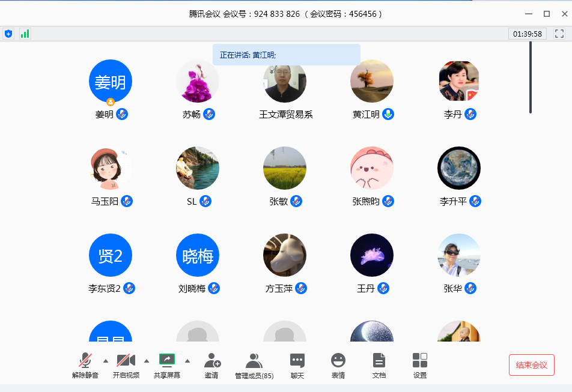This screenshot has height=392, width=572.
Task: Expand share options arrow beside 共享屏幕
Action: [187, 361]
